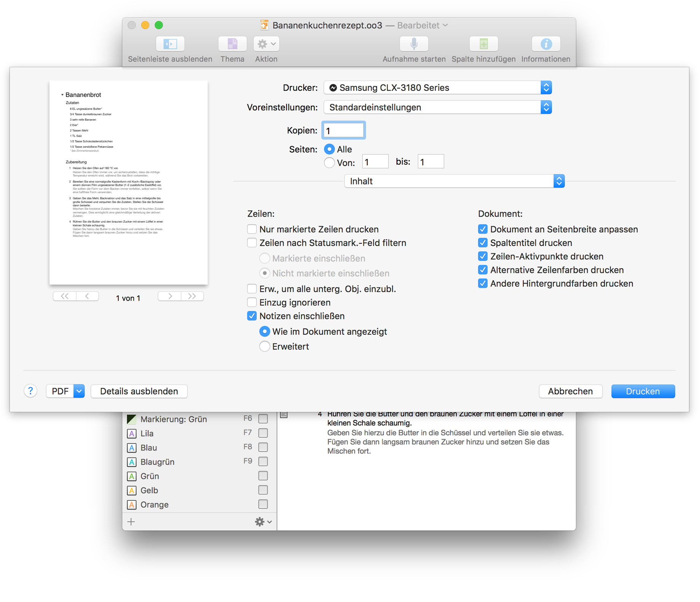This screenshot has width=700, height=602.
Task: Open the Bearbeitet title dropdown chevron
Action: pos(445,25)
